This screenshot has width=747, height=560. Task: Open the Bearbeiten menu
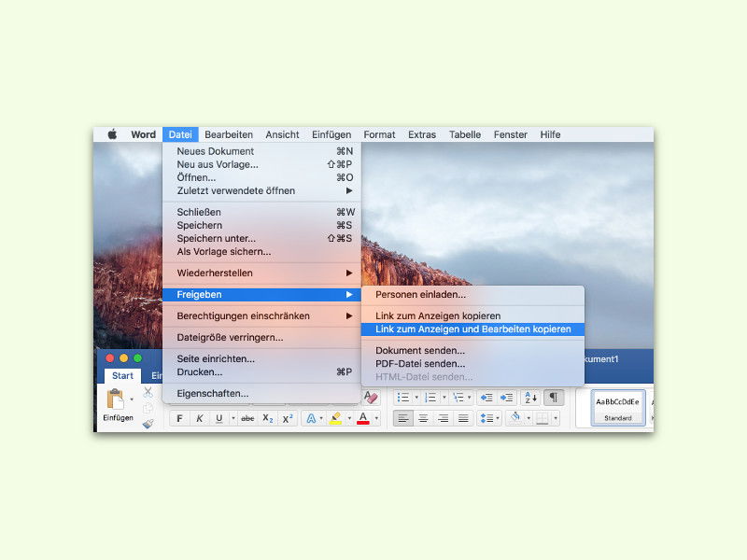pos(229,134)
